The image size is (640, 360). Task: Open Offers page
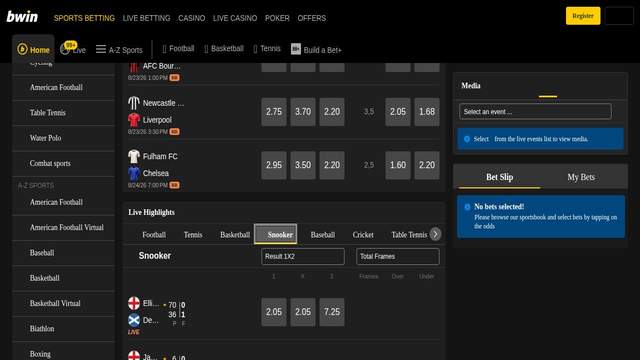tap(312, 18)
